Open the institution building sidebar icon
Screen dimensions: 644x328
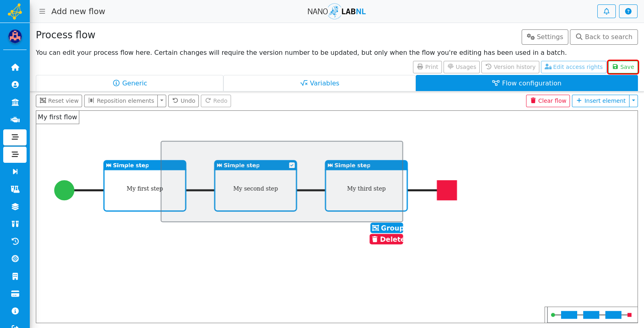(15, 102)
